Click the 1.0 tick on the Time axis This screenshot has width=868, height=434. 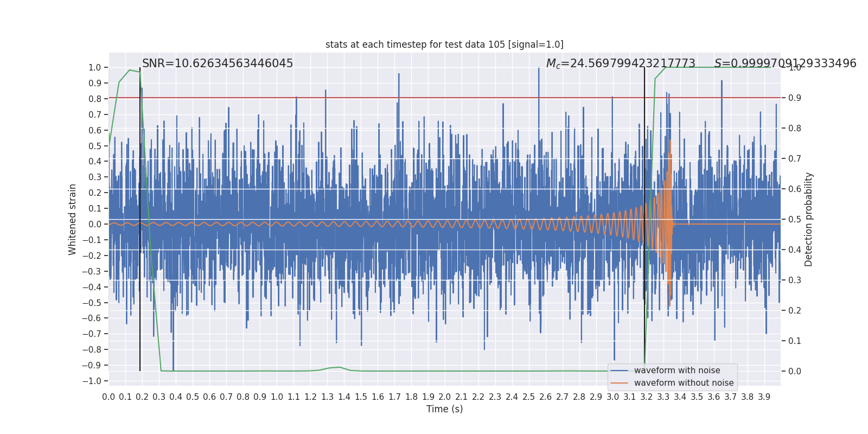pyautogui.click(x=277, y=397)
